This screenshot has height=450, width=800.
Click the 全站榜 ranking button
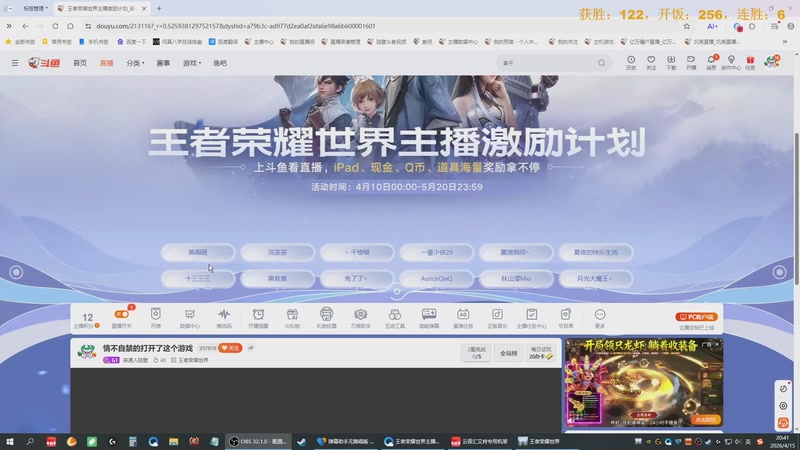pyautogui.click(x=508, y=353)
